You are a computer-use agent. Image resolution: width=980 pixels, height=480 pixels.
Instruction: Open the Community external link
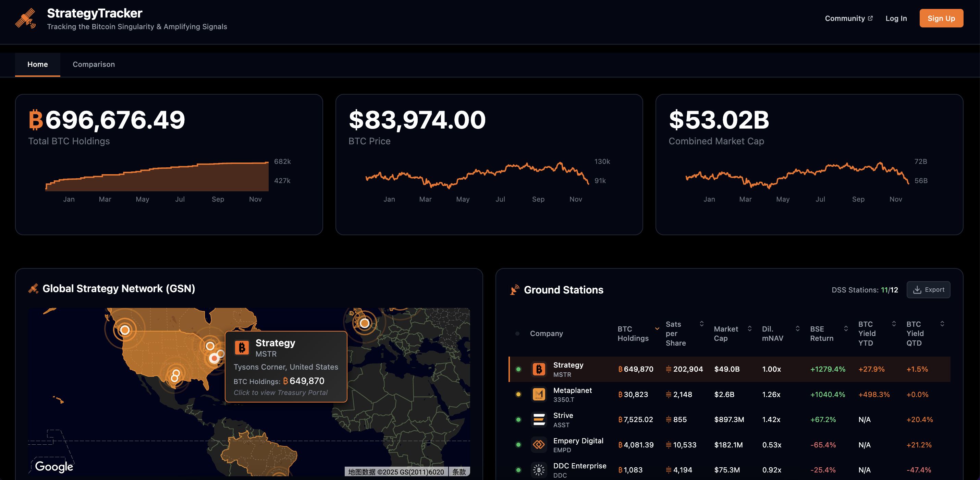[848, 18]
